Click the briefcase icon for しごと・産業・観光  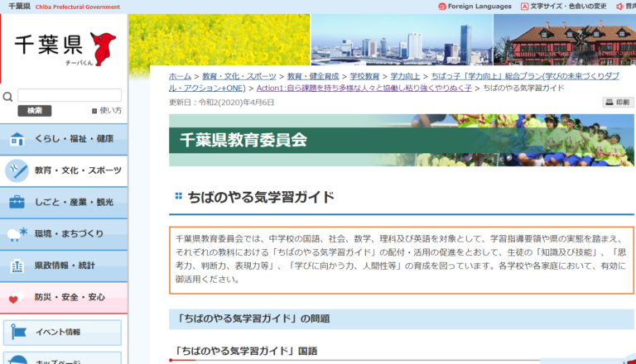click(17, 202)
